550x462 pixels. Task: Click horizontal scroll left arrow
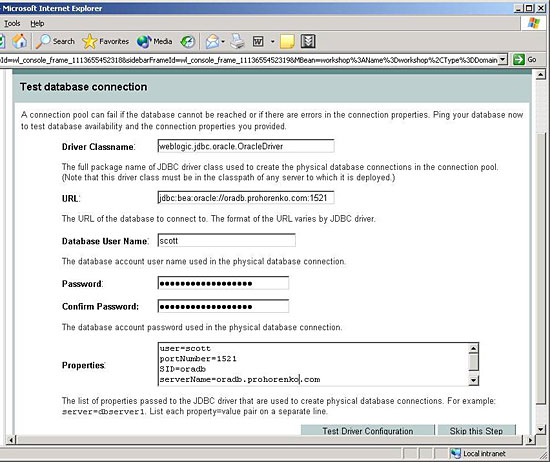point(11,440)
